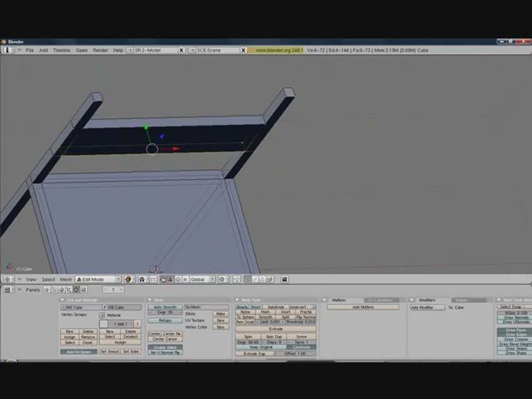Toggle Draw Faces option
The image size is (532, 399).
coord(515,330)
